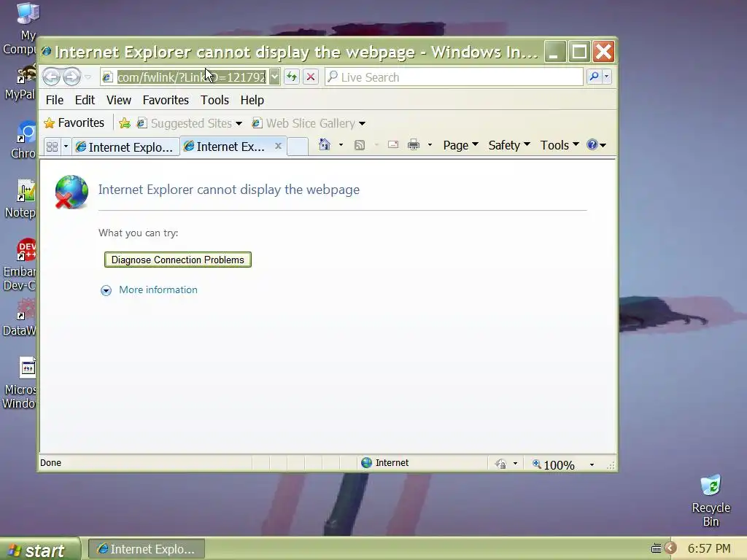The height and width of the screenshot is (560, 747).
Task: Select the MyPal desktop icon
Action: pyautogui.click(x=20, y=83)
